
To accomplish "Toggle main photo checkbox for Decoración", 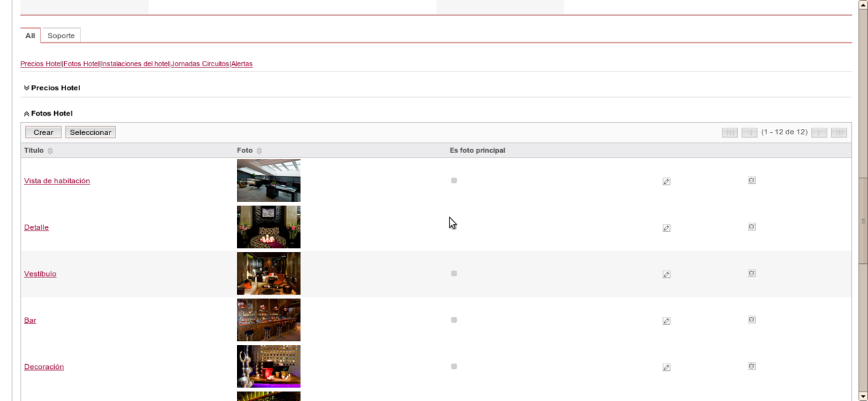I will [x=454, y=366].
